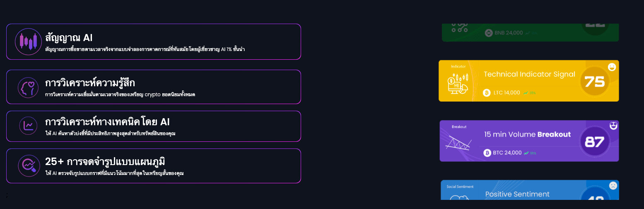
Task: Click the score 87 circle
Action: [594, 142]
